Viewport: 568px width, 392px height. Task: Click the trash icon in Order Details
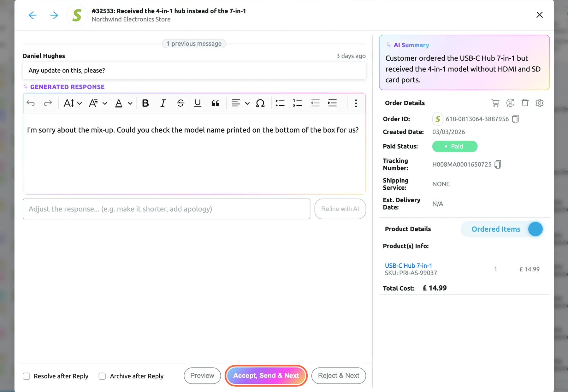(525, 103)
